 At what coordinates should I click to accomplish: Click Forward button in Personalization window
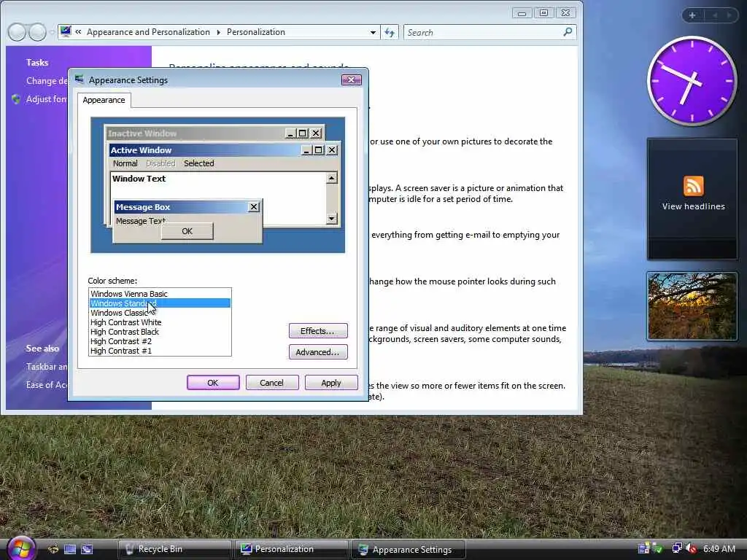point(38,32)
